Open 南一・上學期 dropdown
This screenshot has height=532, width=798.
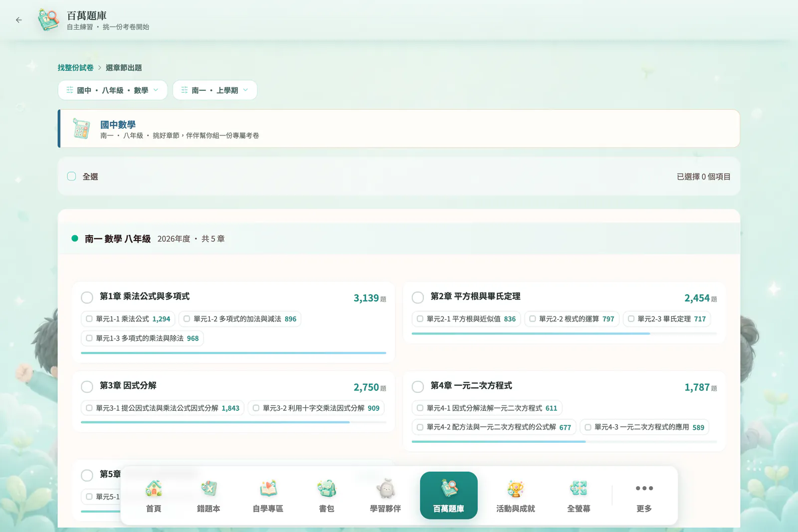pos(215,90)
